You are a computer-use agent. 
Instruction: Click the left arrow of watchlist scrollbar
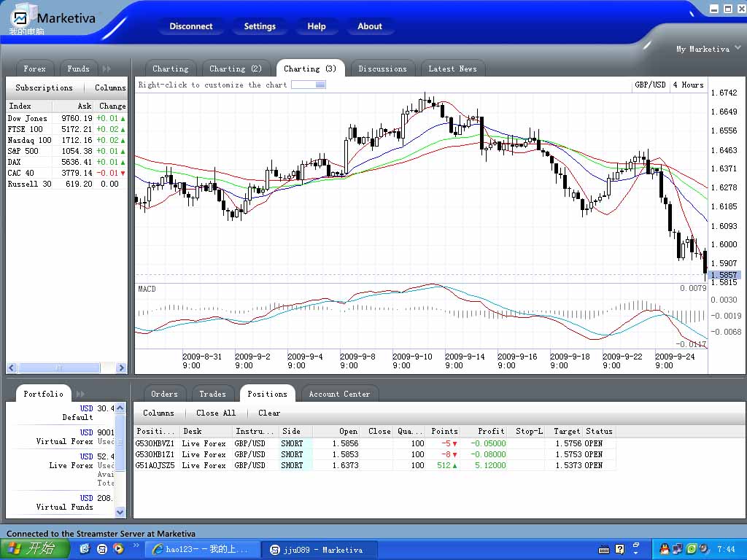point(12,368)
